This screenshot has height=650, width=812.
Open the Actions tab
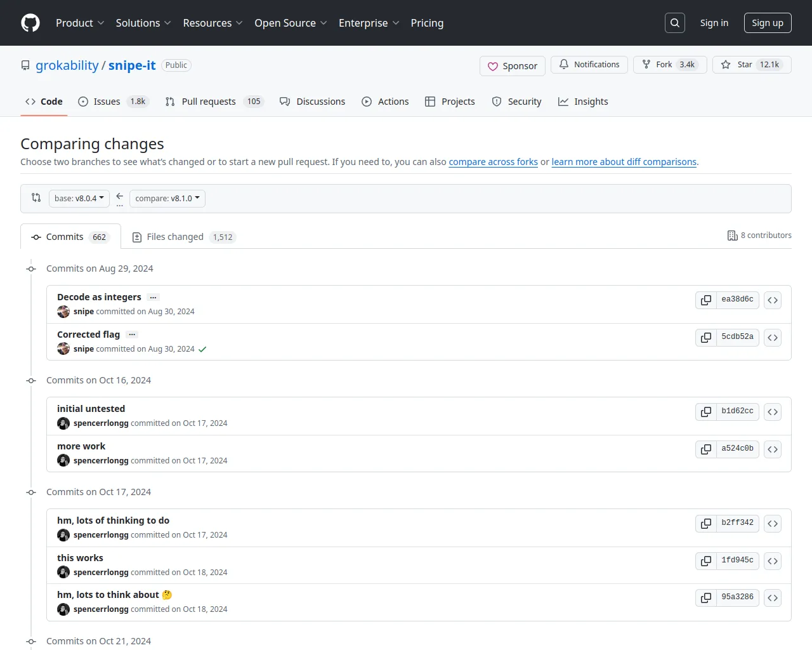(x=385, y=102)
